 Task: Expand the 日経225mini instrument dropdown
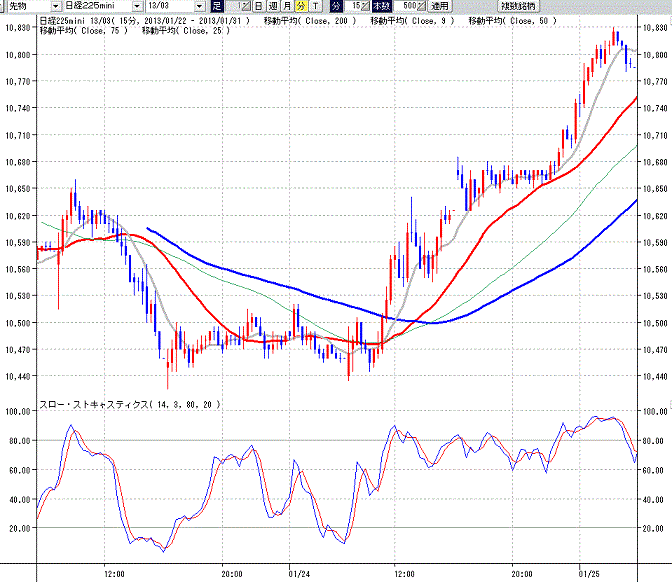tap(137, 6)
